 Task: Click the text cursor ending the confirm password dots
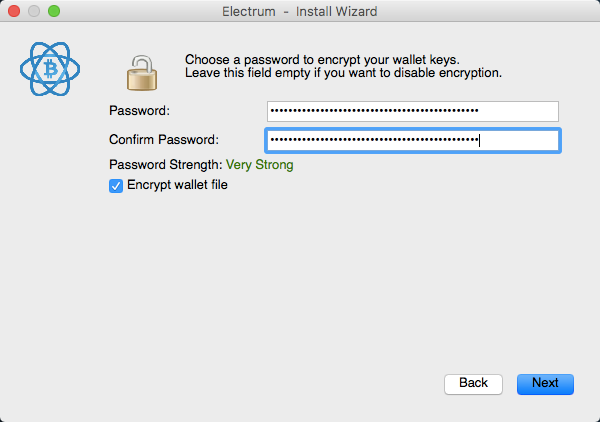[479, 140]
